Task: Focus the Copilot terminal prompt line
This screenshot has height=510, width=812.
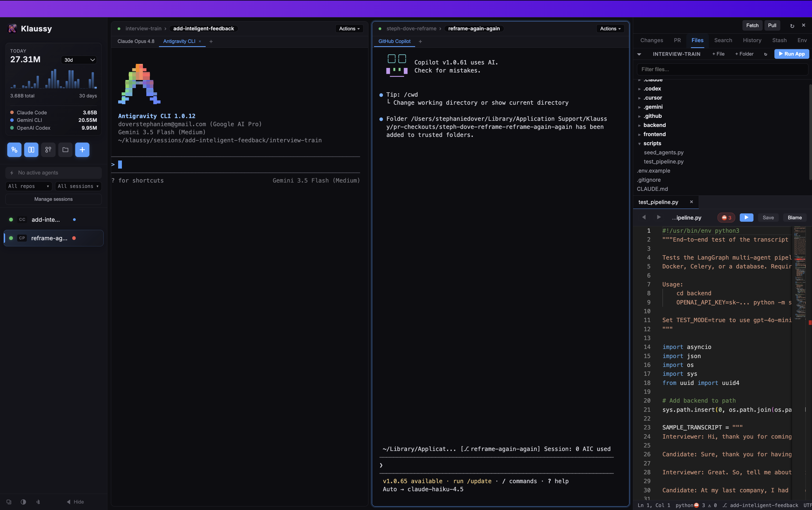Action: pos(496,465)
